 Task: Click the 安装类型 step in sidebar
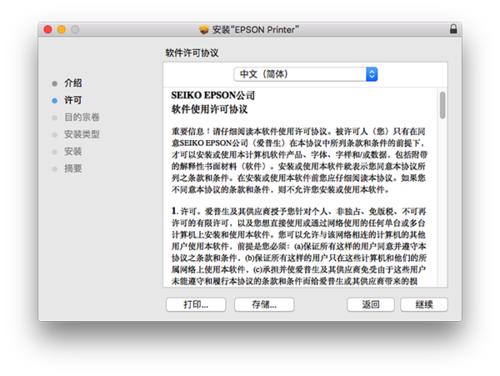(x=82, y=134)
